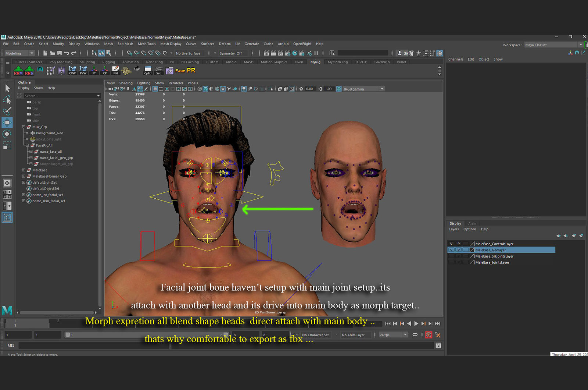Click the RRS shelf button
This screenshot has height=390, width=588.
pyautogui.click(x=29, y=71)
